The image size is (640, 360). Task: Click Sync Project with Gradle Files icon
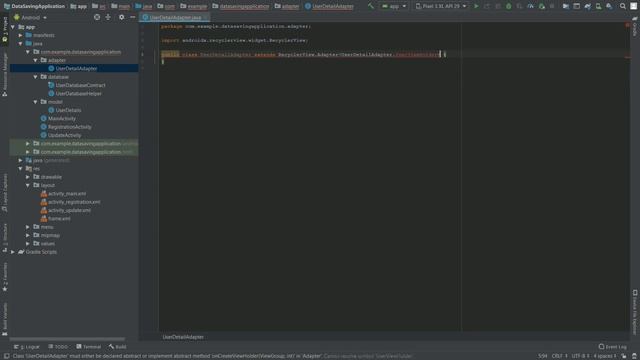pyautogui.click(x=588, y=6)
